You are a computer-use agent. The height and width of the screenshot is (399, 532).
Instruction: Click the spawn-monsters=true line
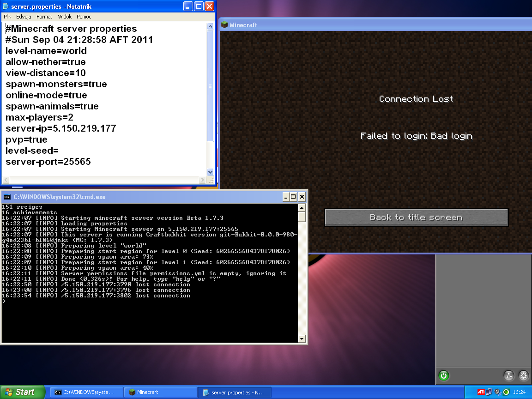point(56,84)
